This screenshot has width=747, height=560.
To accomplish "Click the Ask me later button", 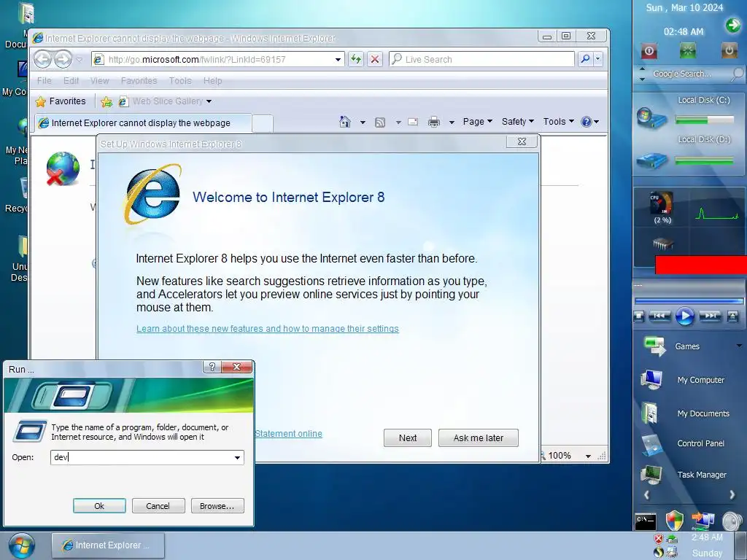I will click(x=479, y=437).
